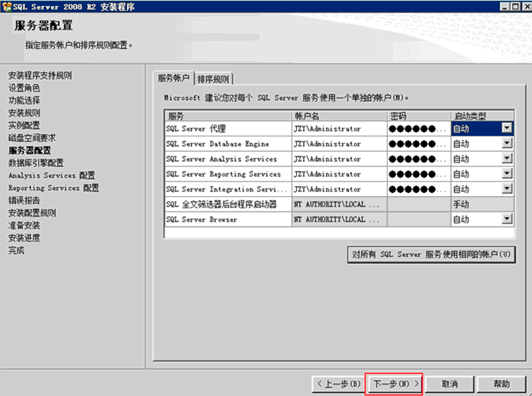The width and height of the screenshot is (532, 396).
Task: Click 对所有 SQL Server 服务使用相同的帐户 button
Action: 431,254
